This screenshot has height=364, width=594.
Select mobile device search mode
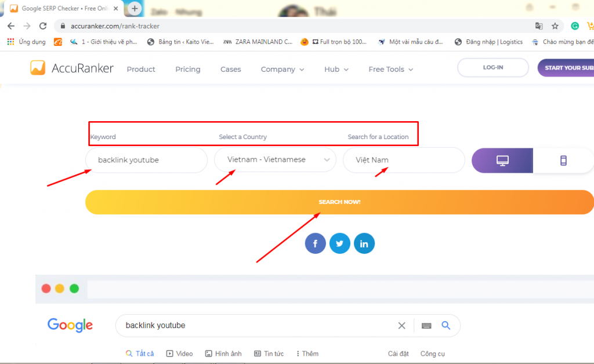[x=563, y=161]
